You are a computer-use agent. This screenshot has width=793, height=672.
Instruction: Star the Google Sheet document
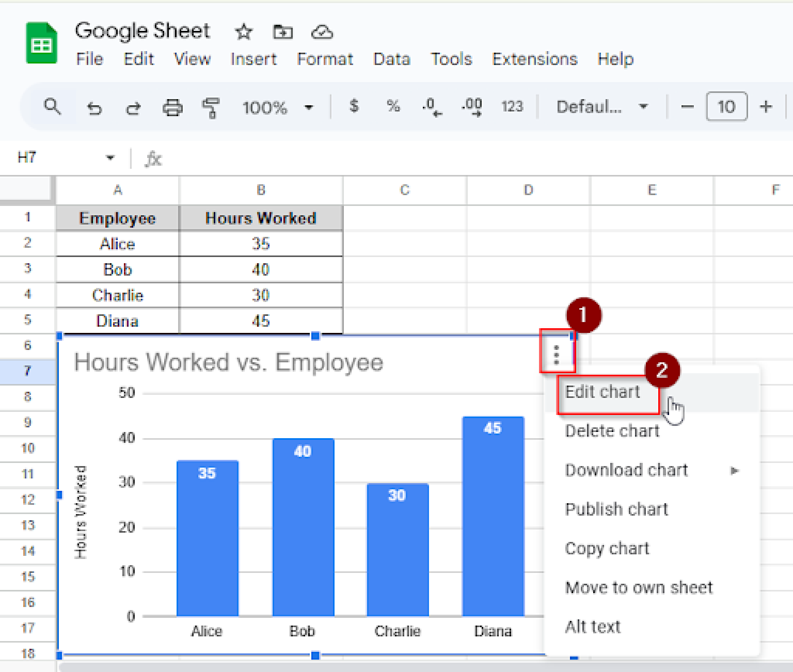pyautogui.click(x=244, y=32)
